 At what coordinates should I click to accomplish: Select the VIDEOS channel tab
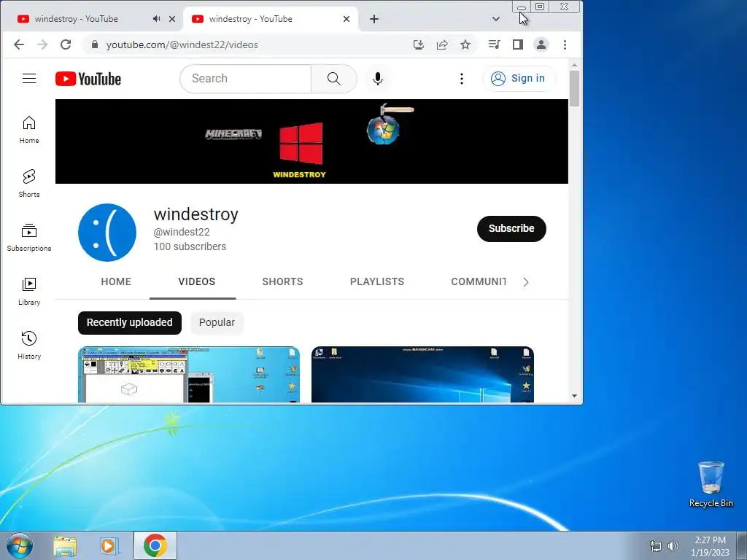197,281
